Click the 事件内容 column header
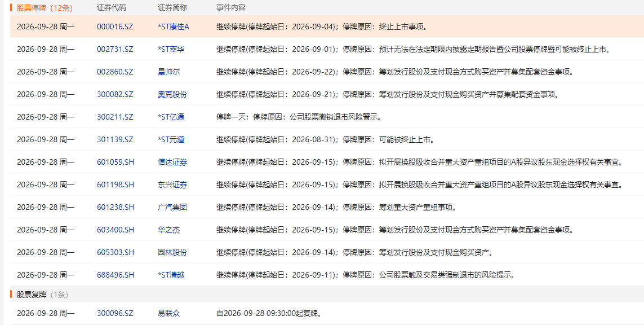Viewport: 644px width, 325px height. coord(231,8)
